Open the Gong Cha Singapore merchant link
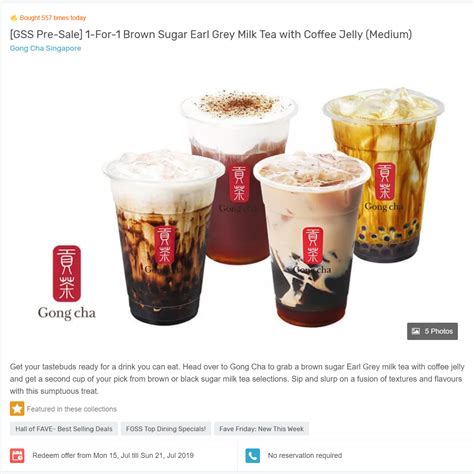Image resolution: width=474 pixels, height=474 pixels. pyautogui.click(x=45, y=48)
